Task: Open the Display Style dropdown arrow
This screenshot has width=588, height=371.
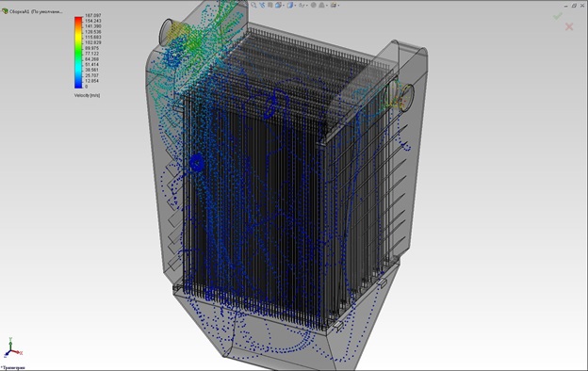Action: click(x=295, y=6)
